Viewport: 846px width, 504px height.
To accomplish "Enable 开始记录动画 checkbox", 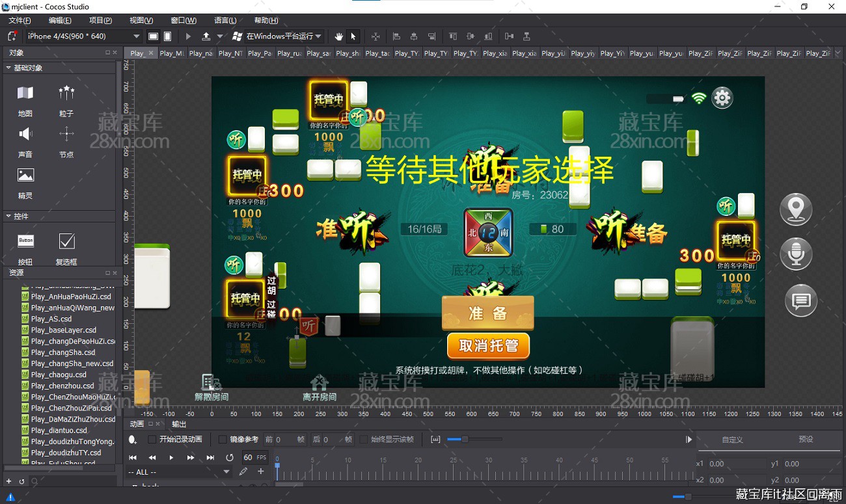I will pyautogui.click(x=152, y=440).
